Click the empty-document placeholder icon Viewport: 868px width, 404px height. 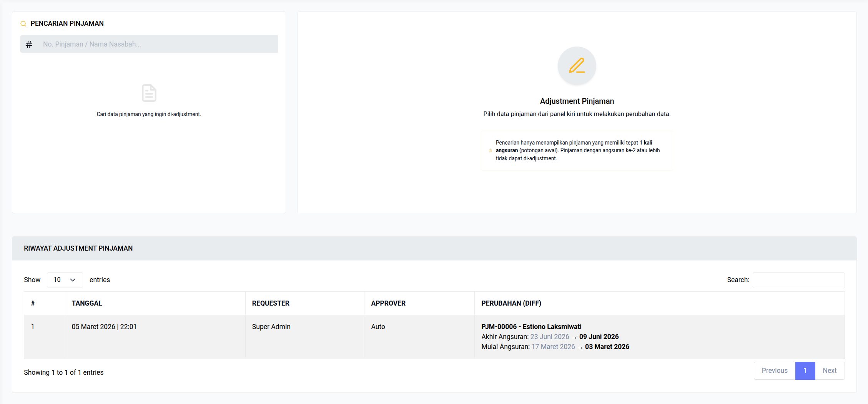[x=148, y=93]
